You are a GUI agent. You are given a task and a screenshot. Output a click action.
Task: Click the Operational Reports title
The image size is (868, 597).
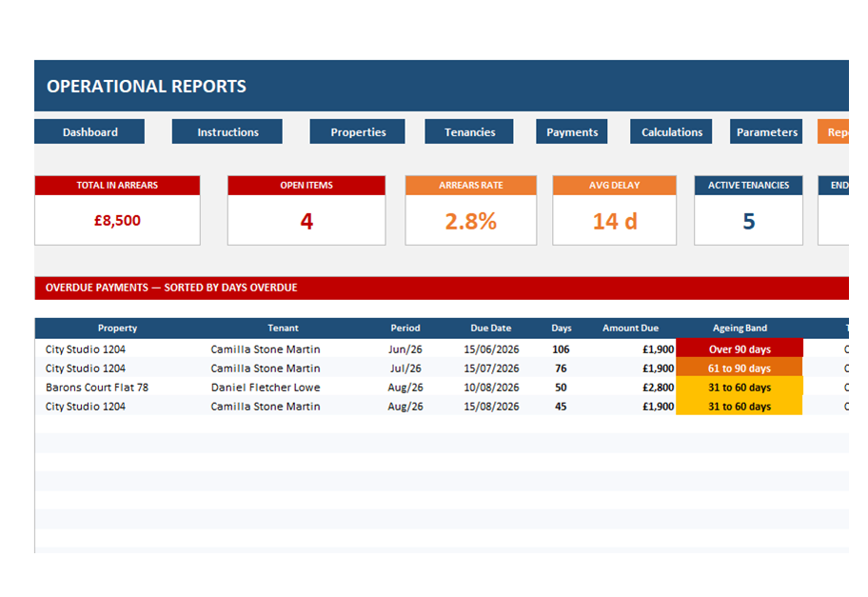[x=147, y=87]
